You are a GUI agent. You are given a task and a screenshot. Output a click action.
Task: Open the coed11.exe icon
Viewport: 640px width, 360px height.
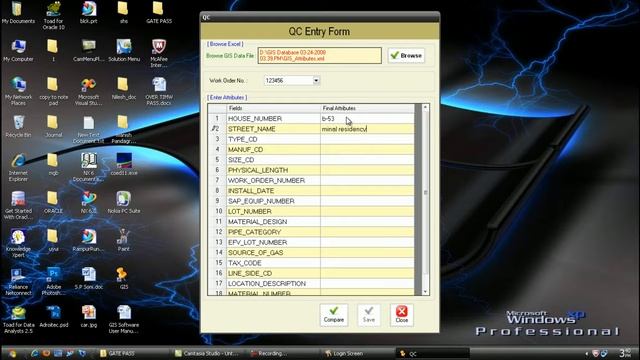pyautogui.click(x=124, y=164)
